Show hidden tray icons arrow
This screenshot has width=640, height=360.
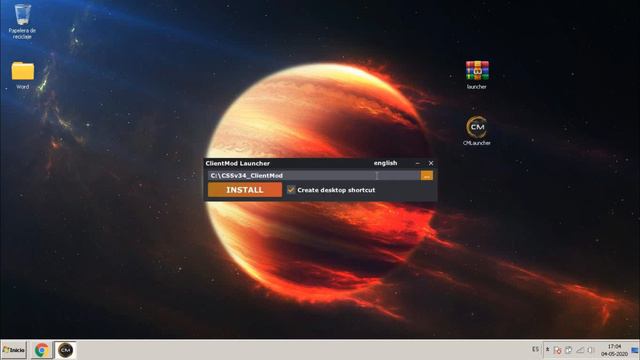coord(547,349)
